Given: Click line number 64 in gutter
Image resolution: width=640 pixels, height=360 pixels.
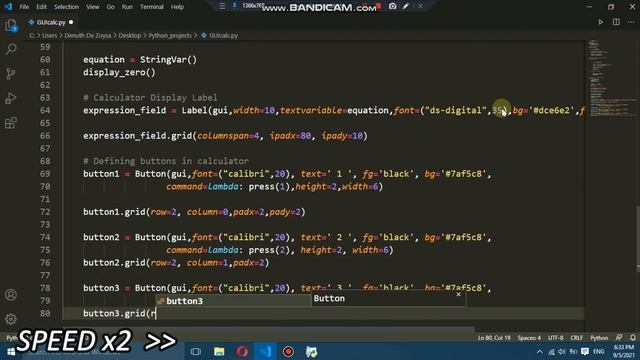Looking at the screenshot, I should [x=45, y=110].
